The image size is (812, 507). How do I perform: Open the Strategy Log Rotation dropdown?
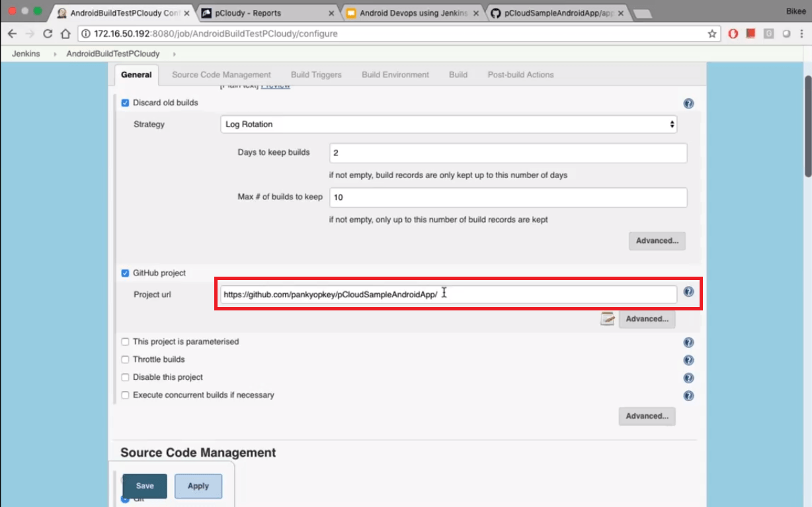tap(448, 124)
